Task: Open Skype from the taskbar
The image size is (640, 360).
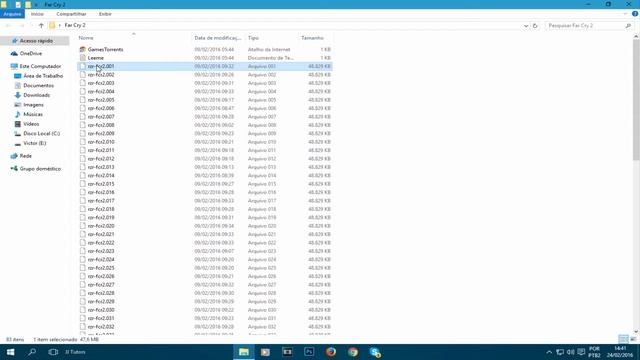Action: click(375, 352)
